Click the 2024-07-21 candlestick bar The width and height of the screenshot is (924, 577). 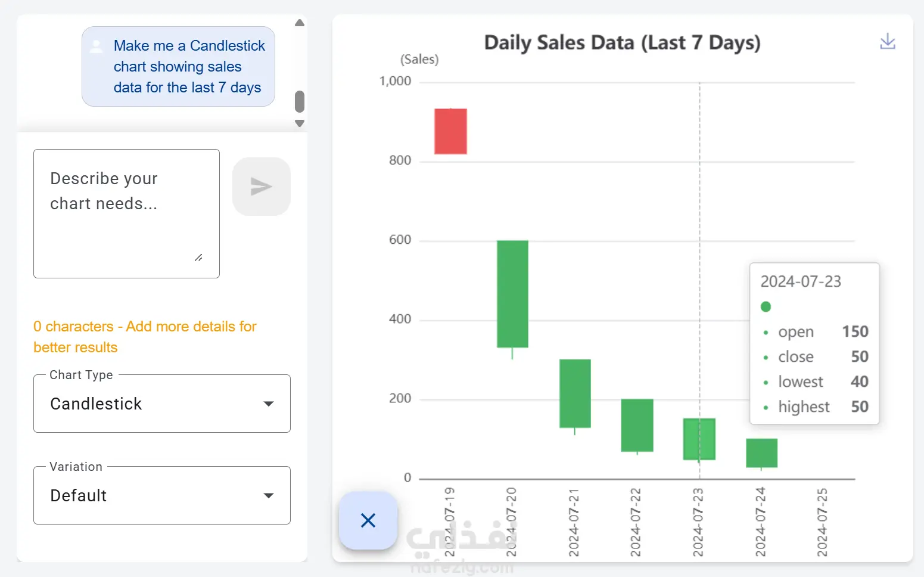pos(575,393)
